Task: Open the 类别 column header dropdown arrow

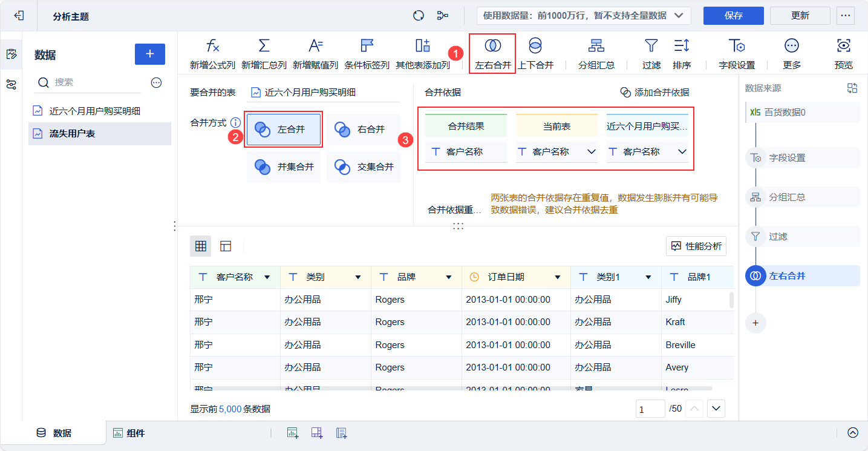Action: [358, 277]
